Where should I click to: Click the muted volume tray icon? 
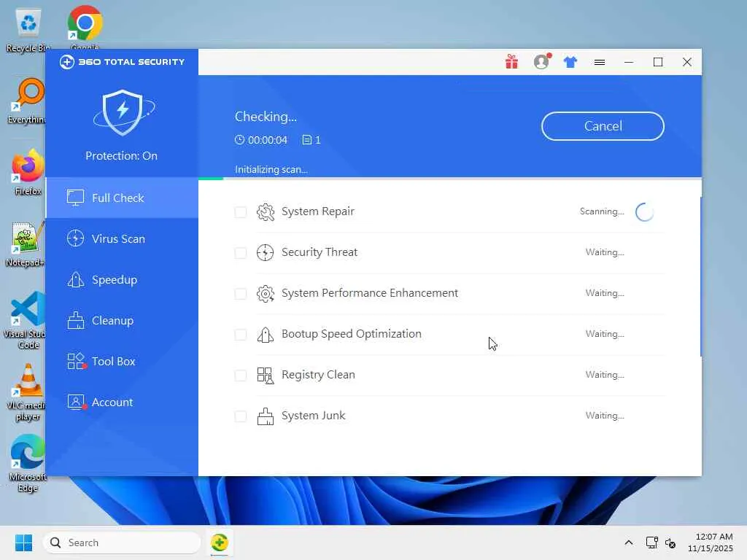(x=670, y=542)
